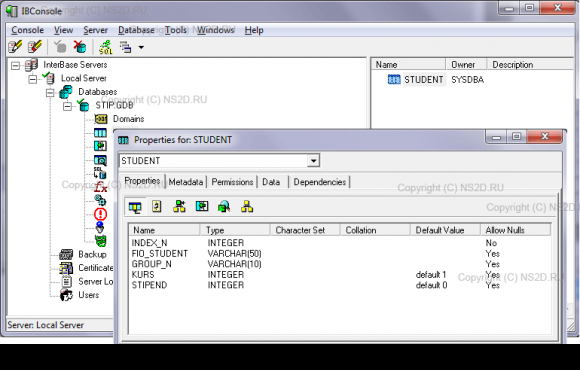Maximize the Properties for STUDENT window
Image resolution: width=580 pixels, height=370 pixels.
pos(516,137)
